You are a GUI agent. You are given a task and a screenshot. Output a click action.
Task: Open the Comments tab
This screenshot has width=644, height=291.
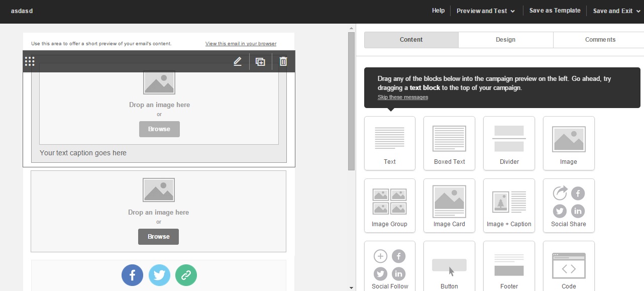coord(600,40)
